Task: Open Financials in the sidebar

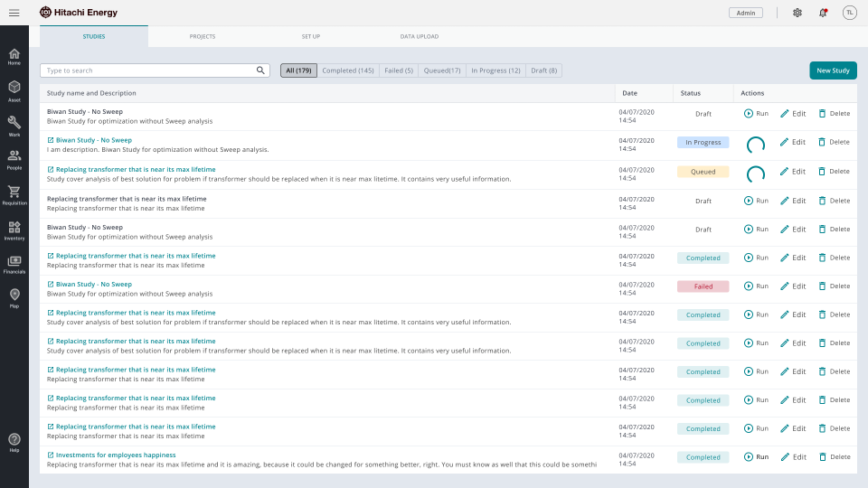Action: (x=14, y=263)
